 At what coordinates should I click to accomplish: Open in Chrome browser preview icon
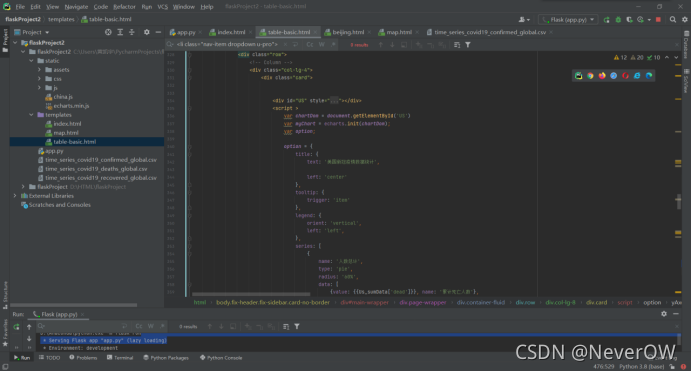[590, 75]
